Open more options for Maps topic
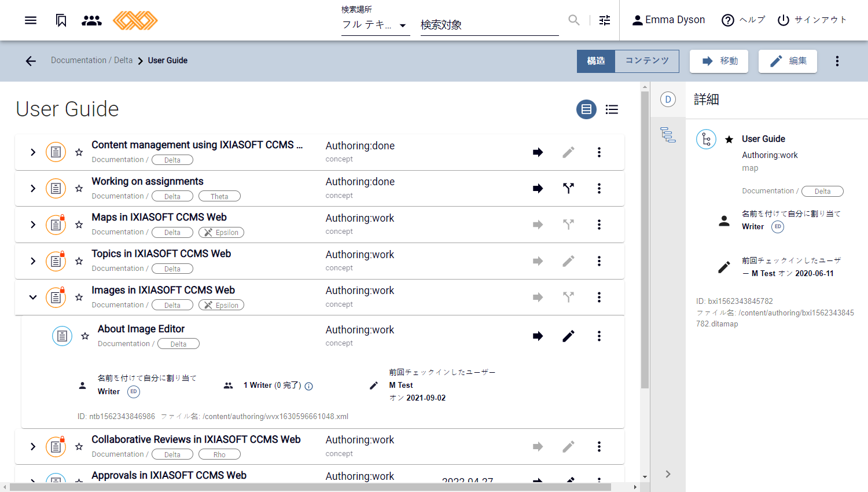868x492 pixels. 599,225
